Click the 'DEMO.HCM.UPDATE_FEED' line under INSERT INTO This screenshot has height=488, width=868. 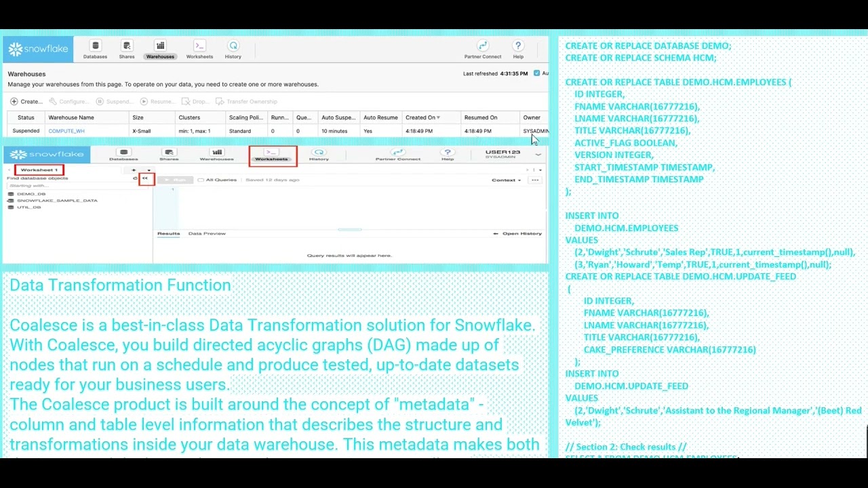click(x=631, y=386)
